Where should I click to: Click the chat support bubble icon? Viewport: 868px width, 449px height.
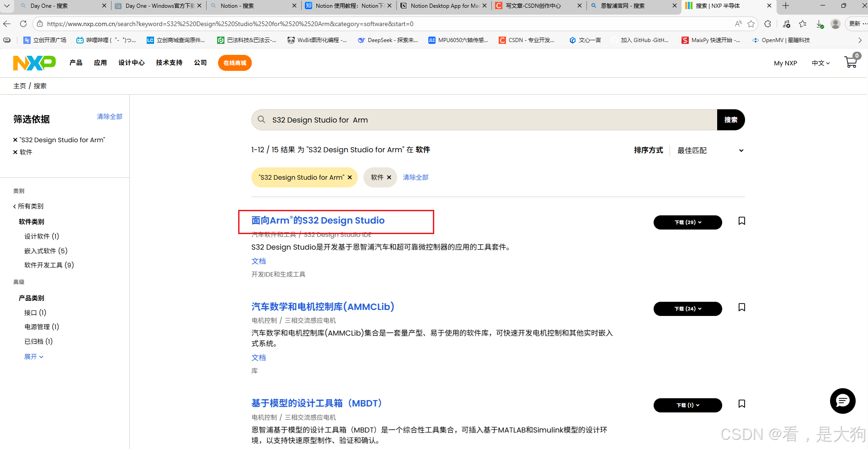coord(842,401)
